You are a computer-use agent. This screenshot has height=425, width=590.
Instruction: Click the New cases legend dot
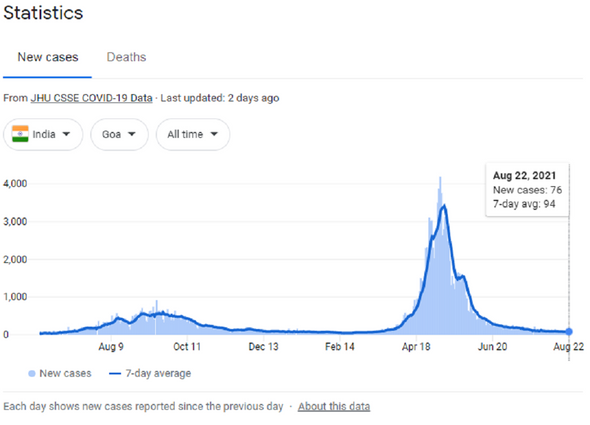click(32, 373)
